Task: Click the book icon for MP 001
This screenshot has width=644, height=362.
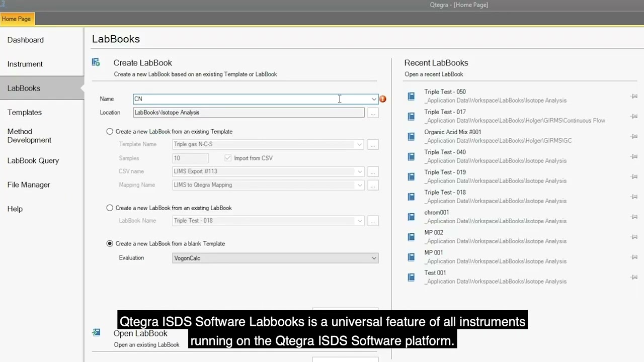Action: tap(411, 257)
